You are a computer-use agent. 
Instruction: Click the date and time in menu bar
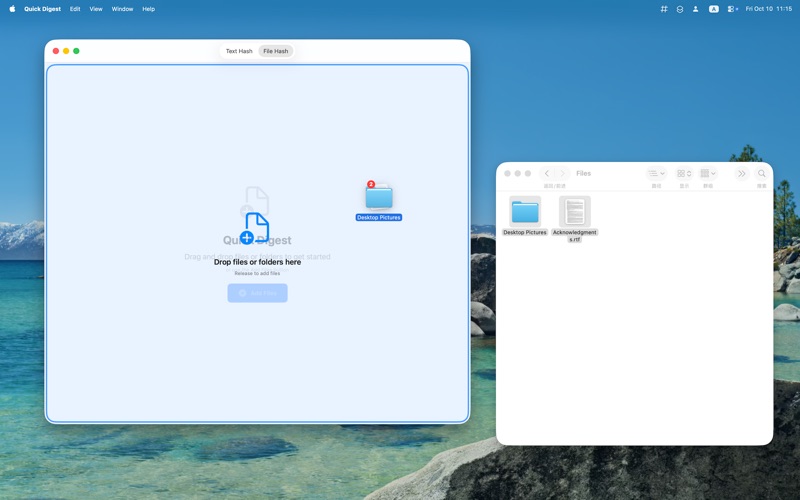(768, 9)
